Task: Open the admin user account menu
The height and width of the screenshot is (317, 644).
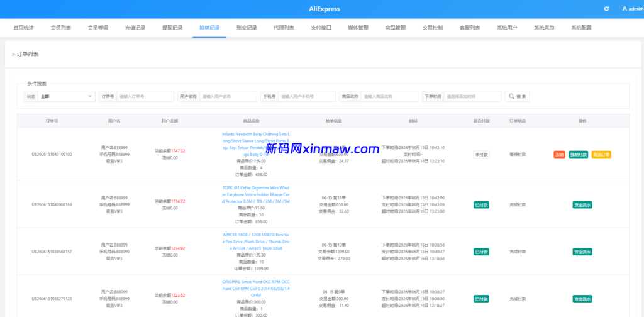Action: [x=633, y=9]
